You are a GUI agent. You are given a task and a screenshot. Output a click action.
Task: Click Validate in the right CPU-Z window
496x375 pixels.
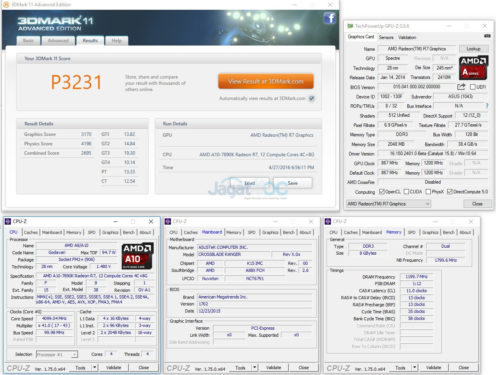(433, 367)
